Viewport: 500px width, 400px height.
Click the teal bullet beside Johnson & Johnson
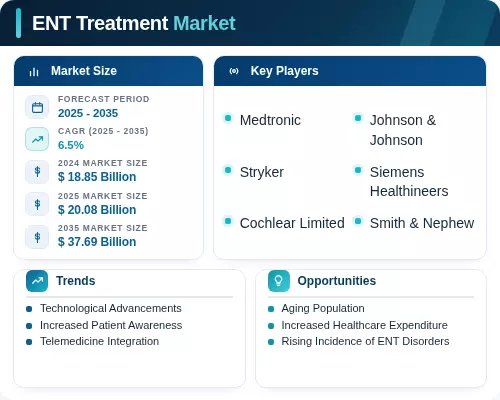(x=358, y=118)
